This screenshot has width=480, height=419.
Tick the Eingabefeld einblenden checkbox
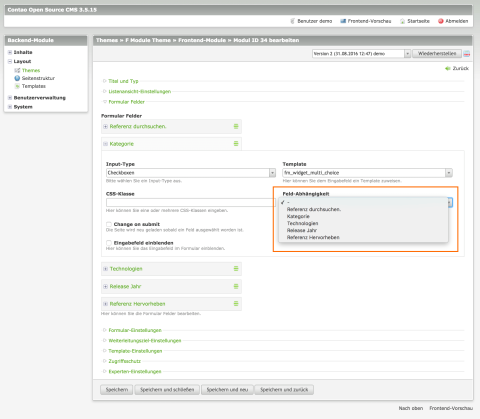pos(109,243)
